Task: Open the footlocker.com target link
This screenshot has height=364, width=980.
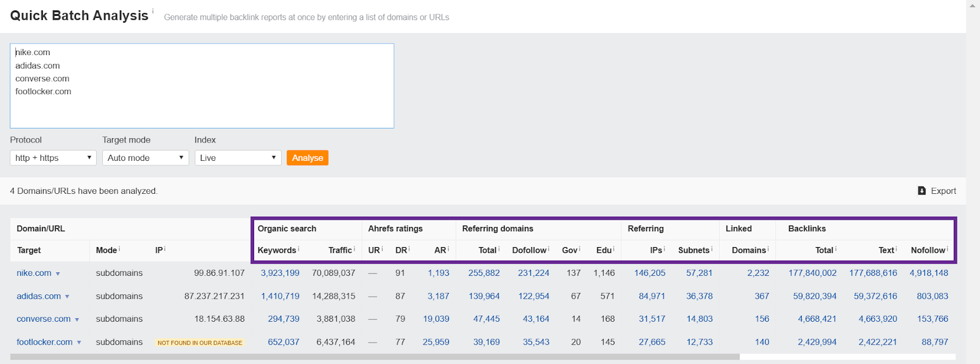Action: coord(44,342)
